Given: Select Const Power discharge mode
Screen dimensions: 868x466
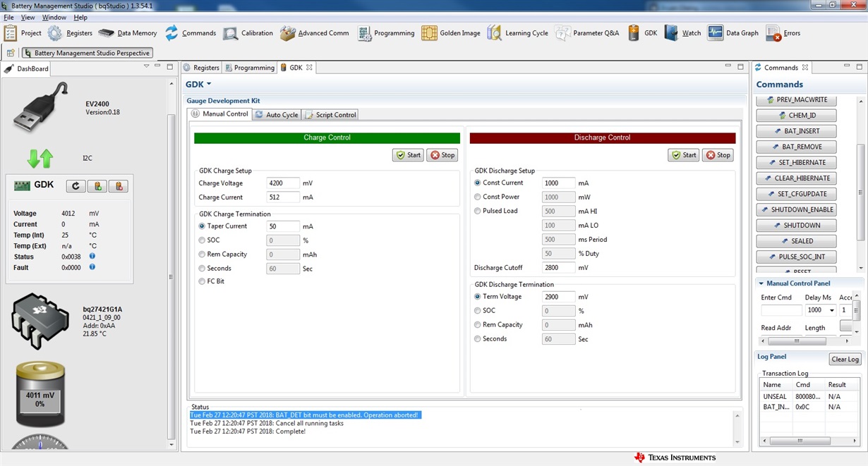Looking at the screenshot, I should 478,197.
